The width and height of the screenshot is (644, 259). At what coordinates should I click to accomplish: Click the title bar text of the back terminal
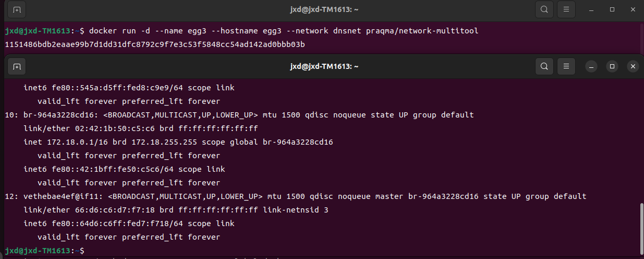(x=324, y=9)
